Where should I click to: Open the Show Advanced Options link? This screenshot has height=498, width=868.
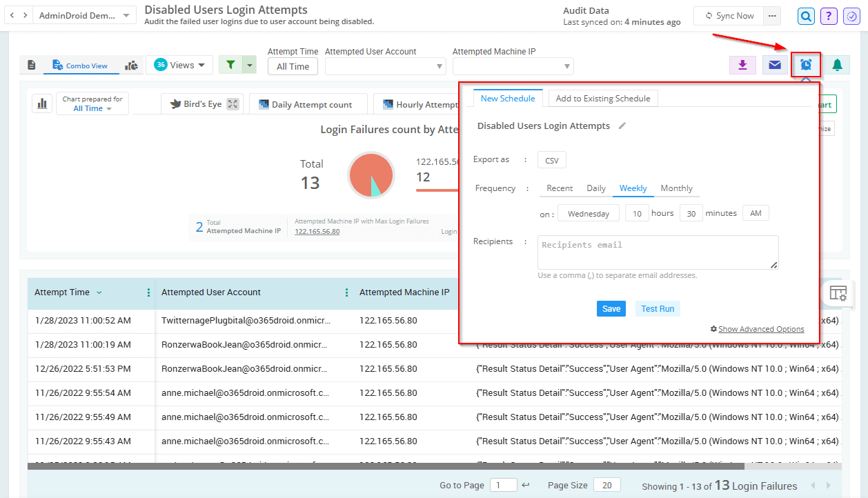(761, 329)
